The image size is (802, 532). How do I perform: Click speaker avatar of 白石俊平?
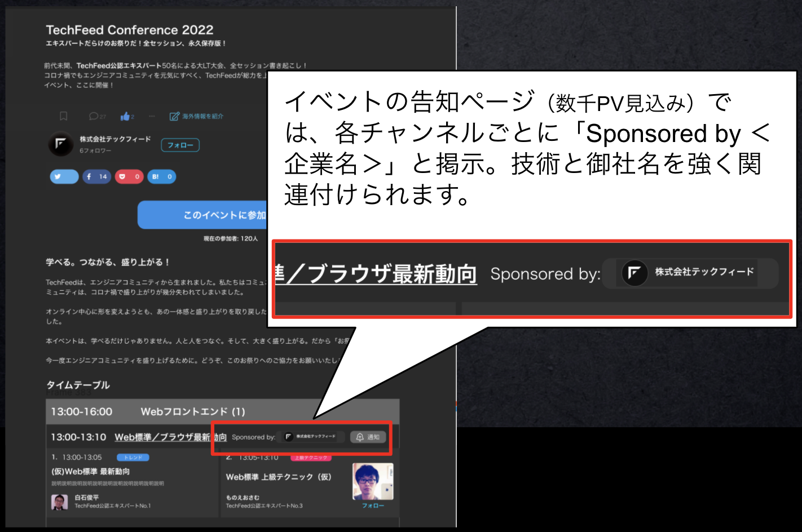point(60,502)
